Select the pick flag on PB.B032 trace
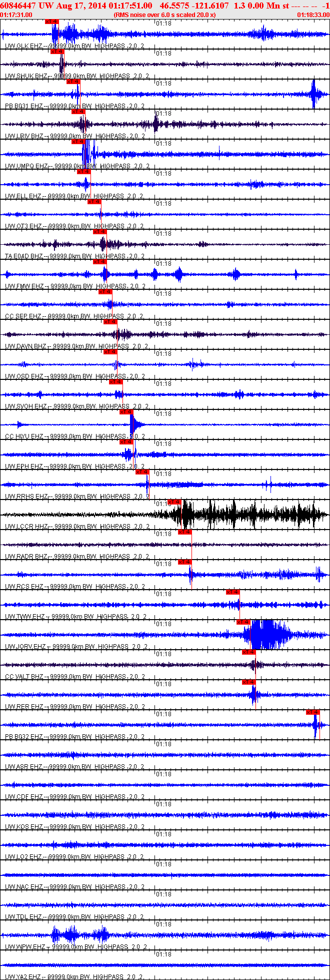This screenshot has width=330, height=980. pos(312,712)
